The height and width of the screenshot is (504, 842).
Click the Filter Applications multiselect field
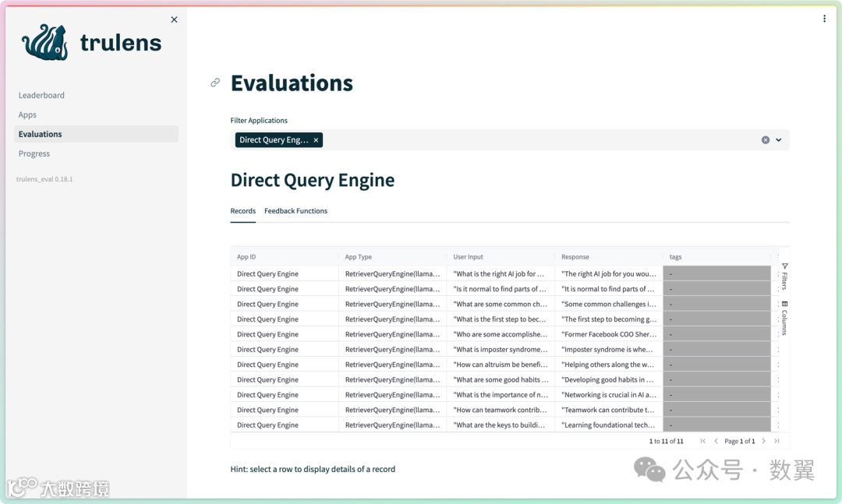coord(510,140)
